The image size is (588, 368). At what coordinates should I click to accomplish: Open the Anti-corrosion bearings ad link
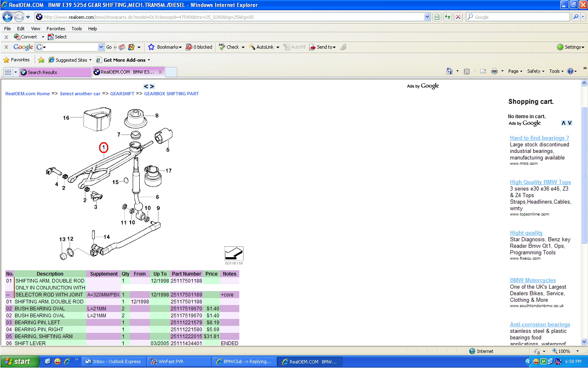click(540, 324)
